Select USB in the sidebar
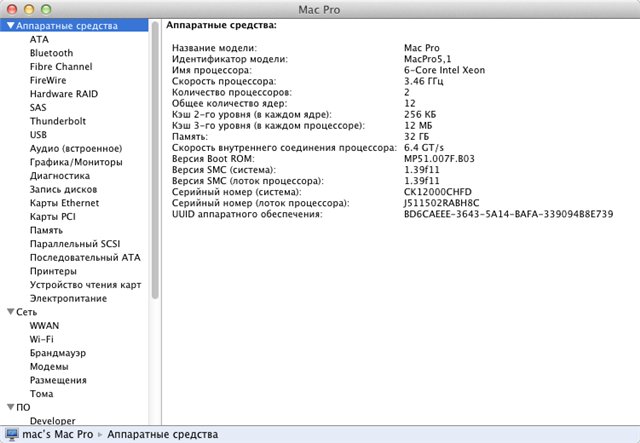The image size is (640, 443). (38, 135)
